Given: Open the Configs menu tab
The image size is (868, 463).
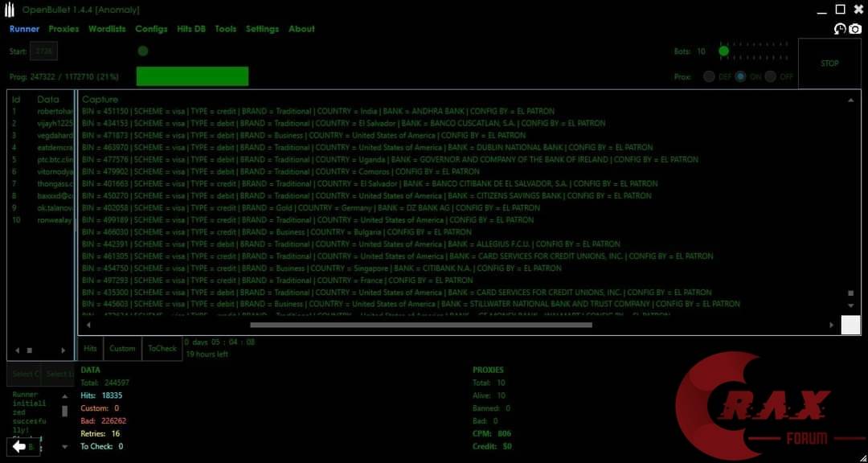Looking at the screenshot, I should click(151, 29).
